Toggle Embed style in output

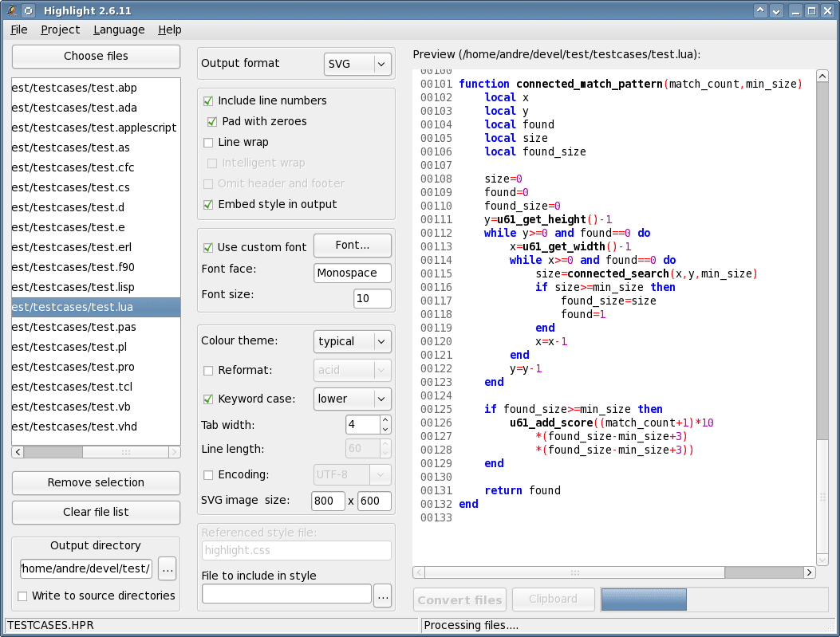tap(208, 204)
